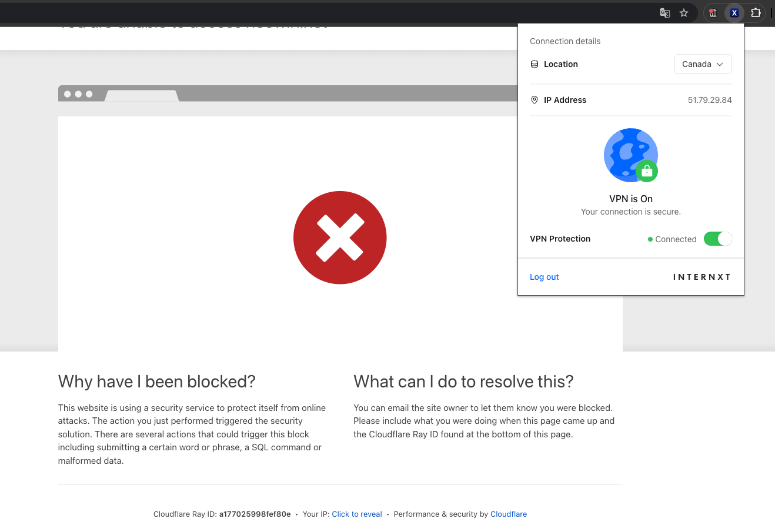Click the Connection details header
This screenshot has width=775, height=532.
tap(565, 41)
